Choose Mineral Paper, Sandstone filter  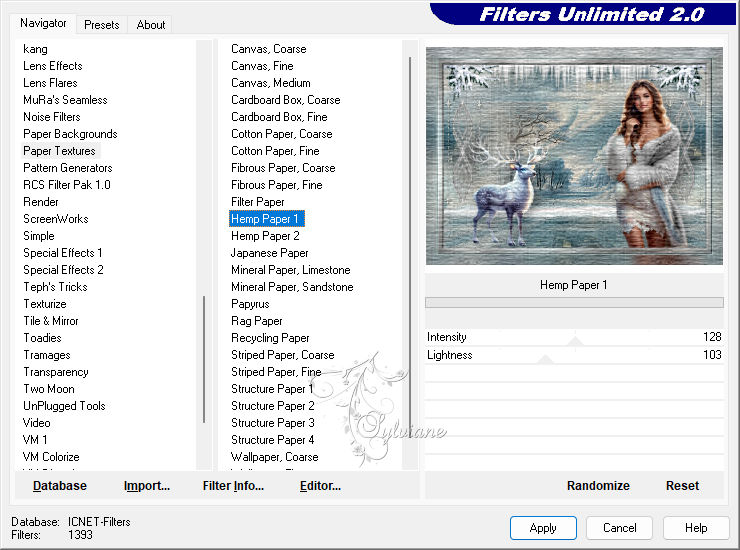tap(292, 287)
